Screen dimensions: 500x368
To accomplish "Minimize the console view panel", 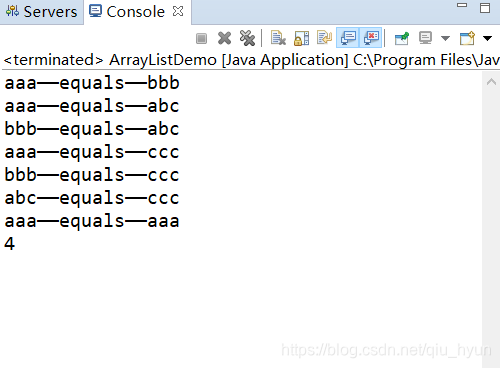I will point(462,5).
